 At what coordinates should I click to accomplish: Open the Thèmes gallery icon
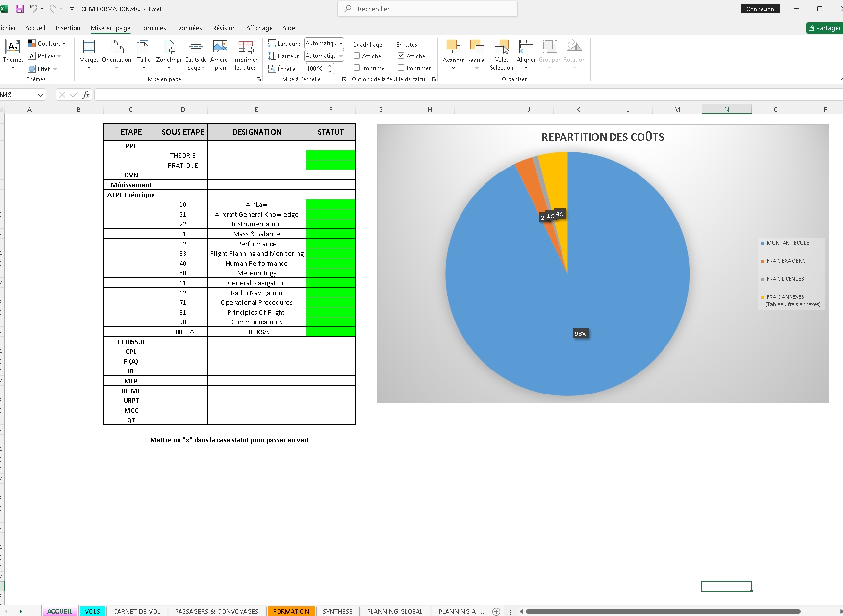[13, 47]
